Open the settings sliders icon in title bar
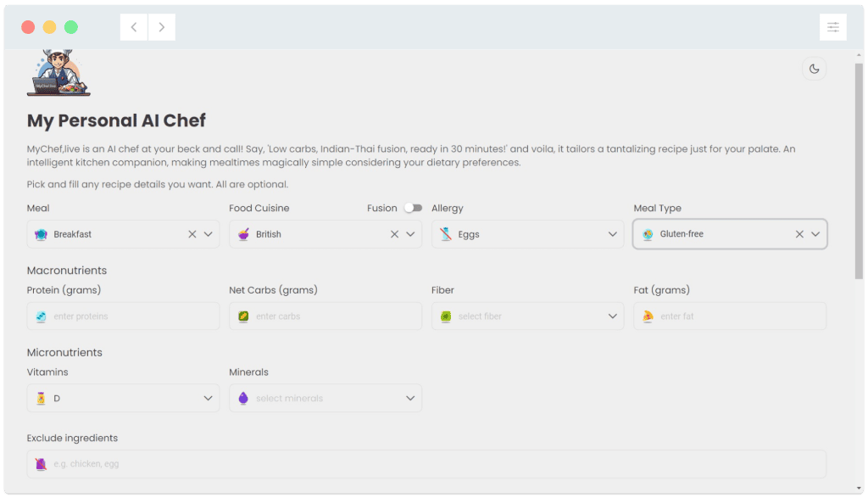 pyautogui.click(x=832, y=27)
